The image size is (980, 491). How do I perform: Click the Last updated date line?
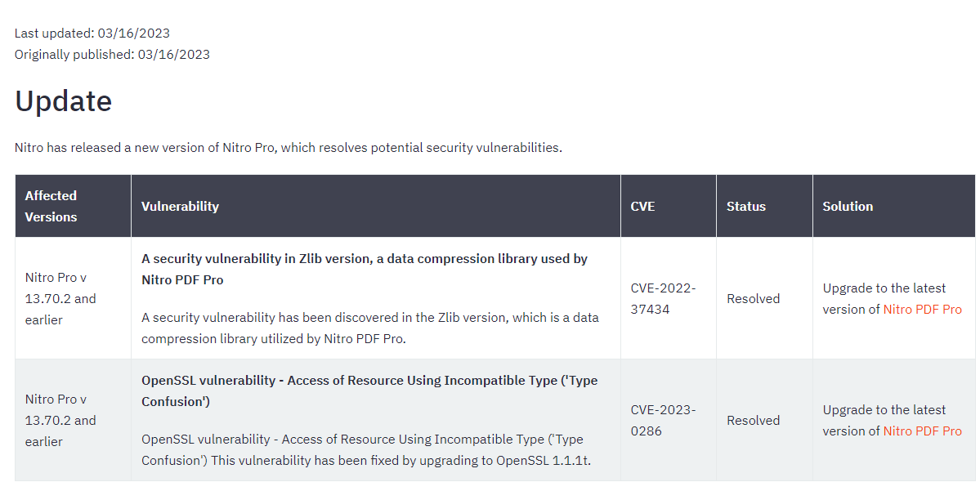92,33
